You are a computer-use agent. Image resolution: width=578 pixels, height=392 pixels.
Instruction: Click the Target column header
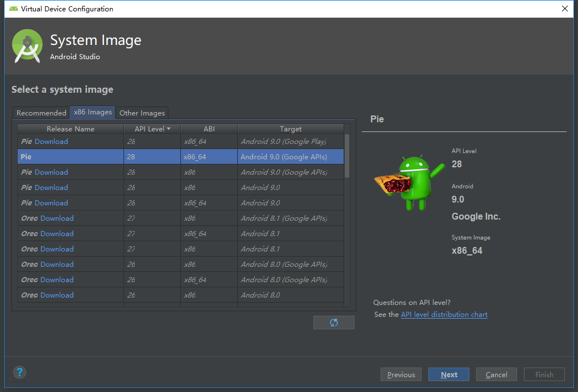(x=291, y=129)
